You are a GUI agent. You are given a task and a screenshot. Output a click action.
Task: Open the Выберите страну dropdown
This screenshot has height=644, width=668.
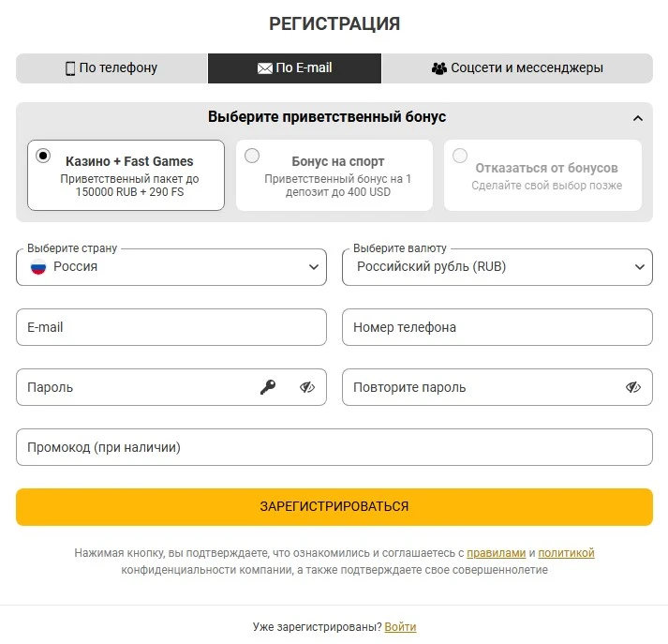click(x=171, y=267)
